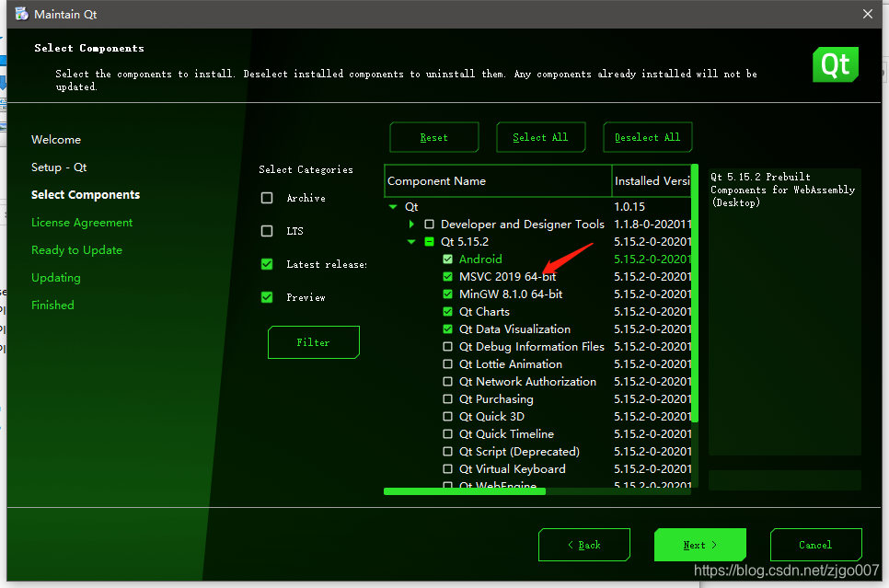Screen dimensions: 889x588
Task: Check Qt Script (Deprecated) component
Action: (x=448, y=451)
